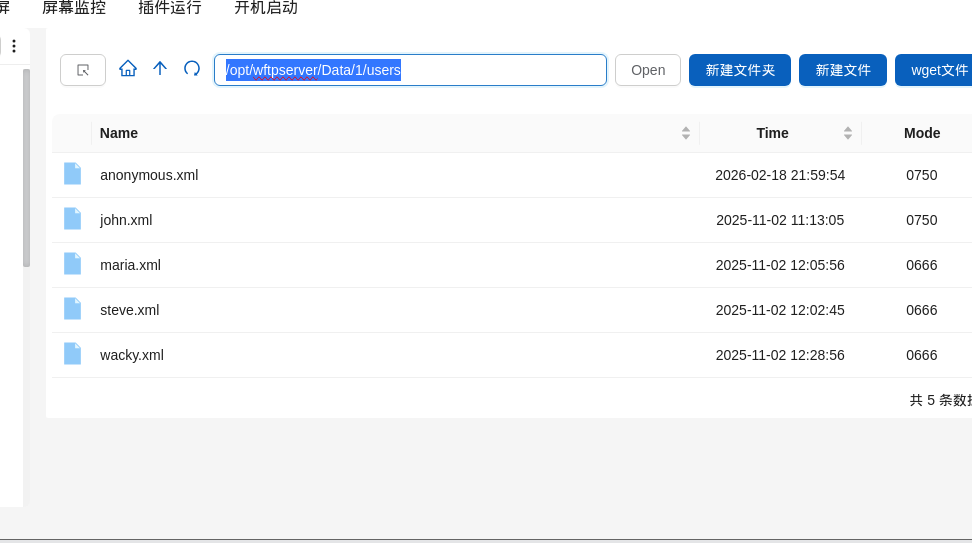Open the 插件运行 menu tab
The height and width of the screenshot is (543, 972).
click(170, 8)
